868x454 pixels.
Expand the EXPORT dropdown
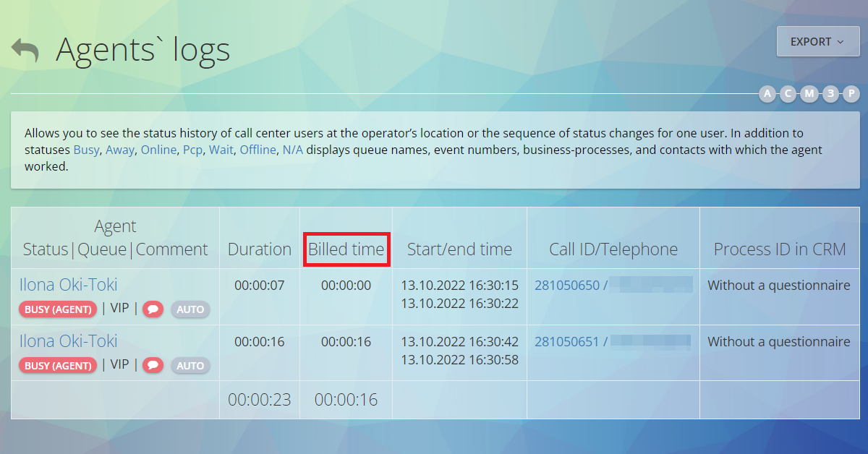click(817, 42)
